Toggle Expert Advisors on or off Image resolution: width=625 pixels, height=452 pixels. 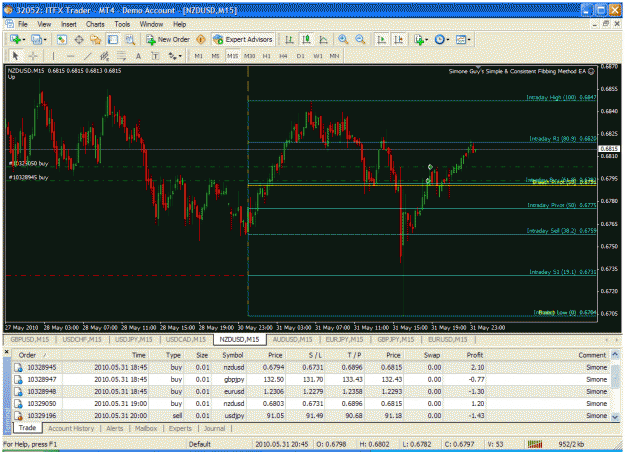(x=243, y=39)
